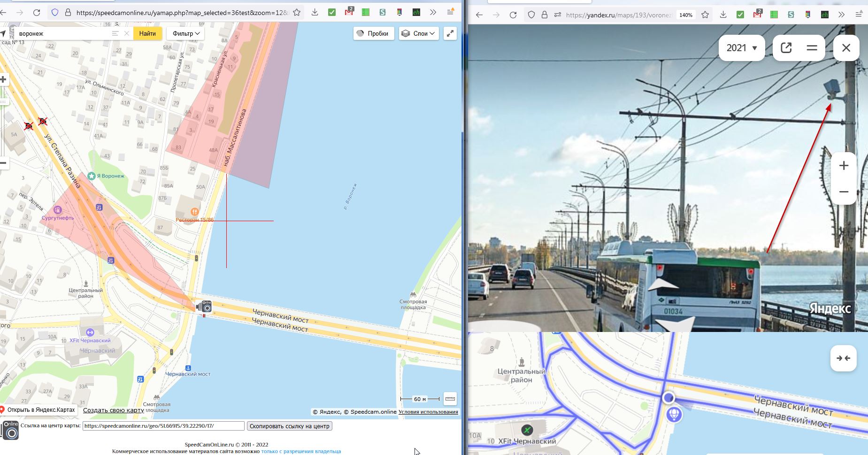
Task: Click the geolocation arrow on left map
Action: (x=3, y=33)
